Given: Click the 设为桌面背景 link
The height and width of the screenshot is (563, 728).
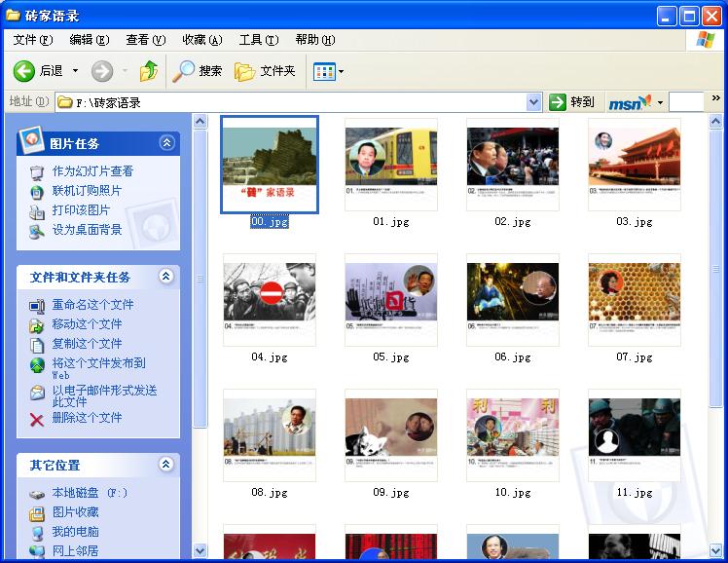Looking at the screenshot, I should point(88,230).
